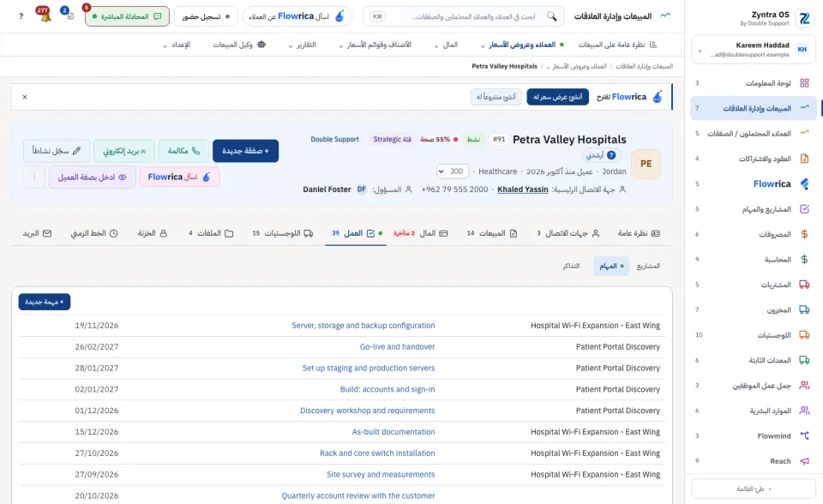
Task: Open task As-built documentation
Action: pos(393,432)
